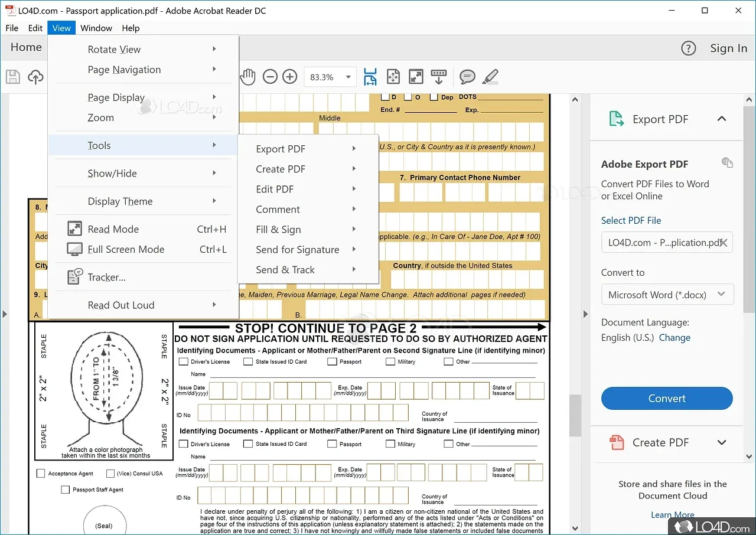Click Select PDF File link
The height and width of the screenshot is (535, 756).
(x=631, y=220)
